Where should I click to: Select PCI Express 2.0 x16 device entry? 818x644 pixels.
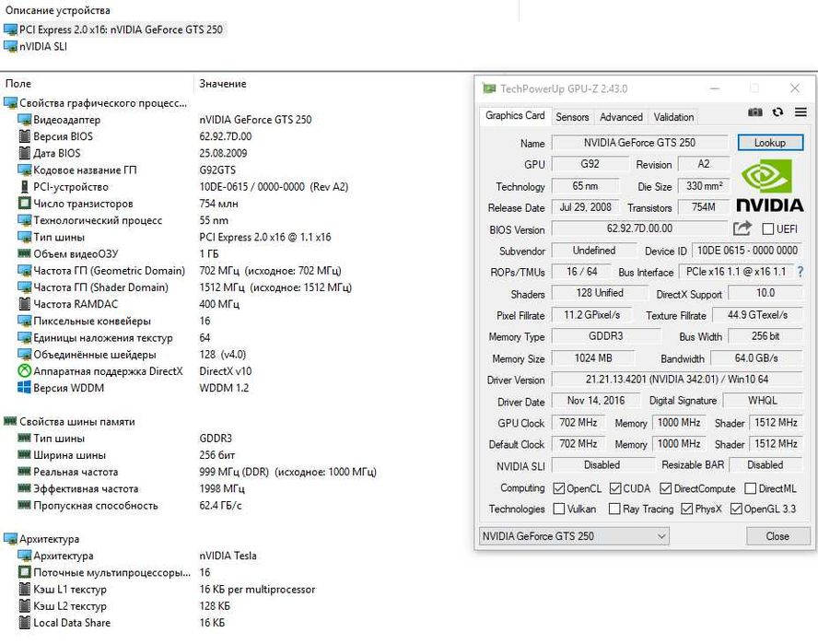click(121, 29)
